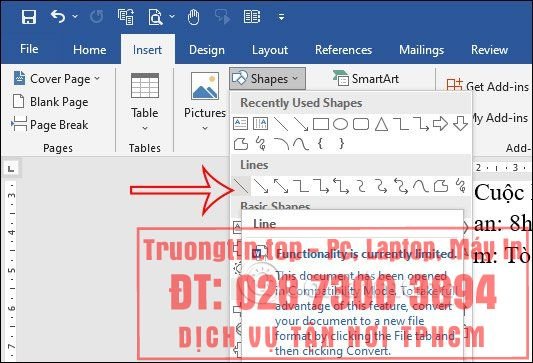Click the Print Preview magnifier icon
This screenshot has width=533, height=363.
(155, 17)
